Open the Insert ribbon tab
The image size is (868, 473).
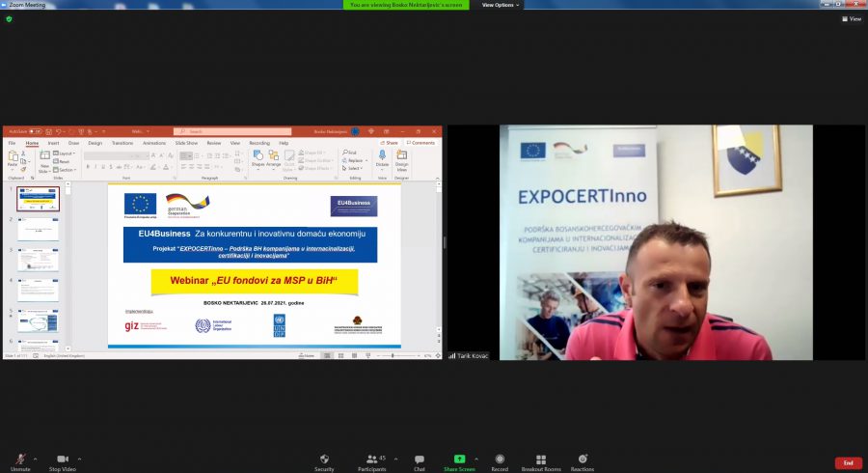click(53, 143)
